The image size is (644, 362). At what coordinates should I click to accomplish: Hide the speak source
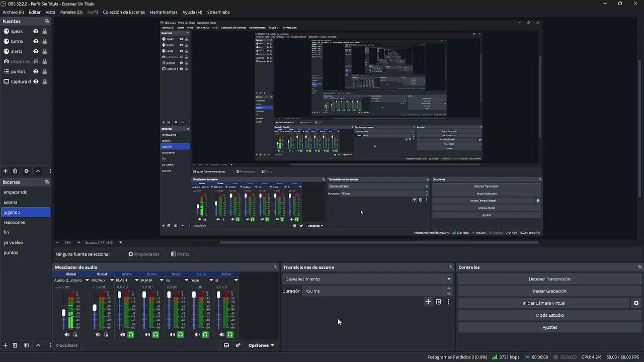pos(36,31)
